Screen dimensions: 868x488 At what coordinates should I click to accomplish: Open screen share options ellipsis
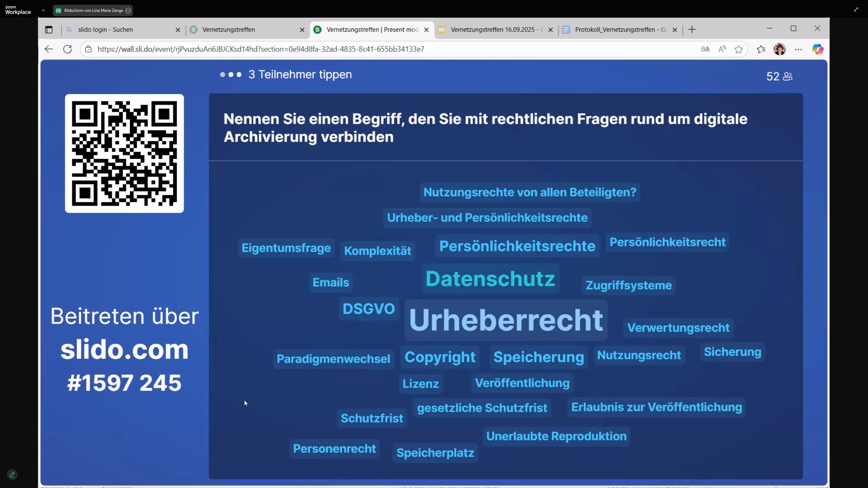[128, 10]
